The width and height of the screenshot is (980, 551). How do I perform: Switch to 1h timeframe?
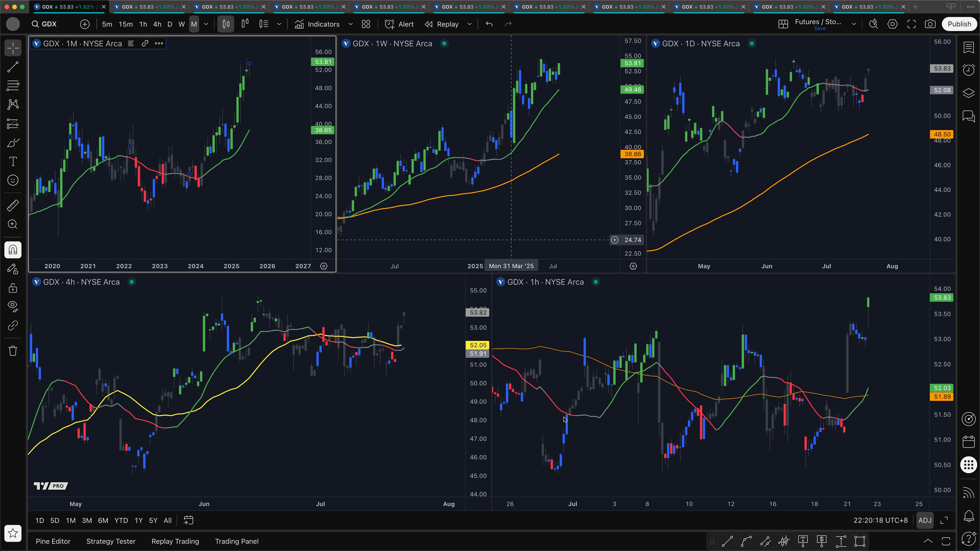(x=143, y=24)
